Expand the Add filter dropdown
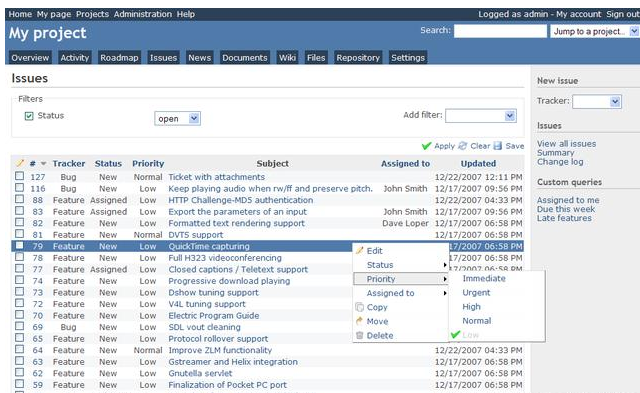Image resolution: width=640 pixels, height=393 pixels. (480, 115)
